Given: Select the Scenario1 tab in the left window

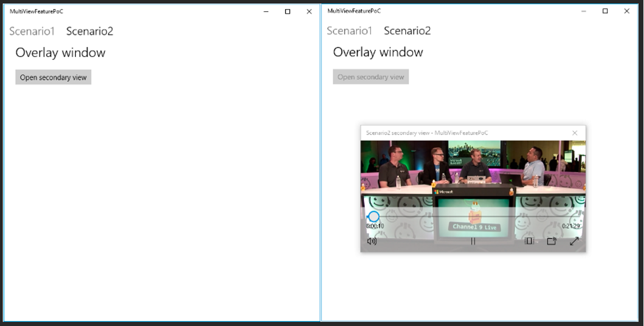Looking at the screenshot, I should point(31,31).
